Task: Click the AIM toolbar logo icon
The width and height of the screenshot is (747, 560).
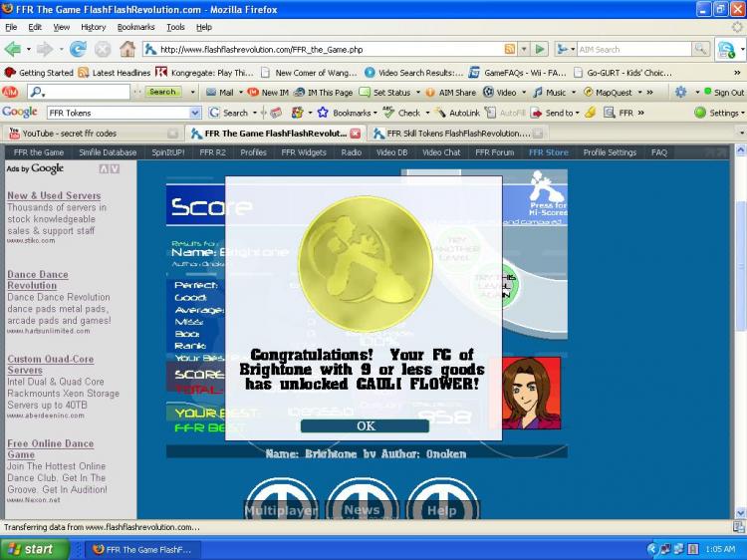Action: (10, 92)
